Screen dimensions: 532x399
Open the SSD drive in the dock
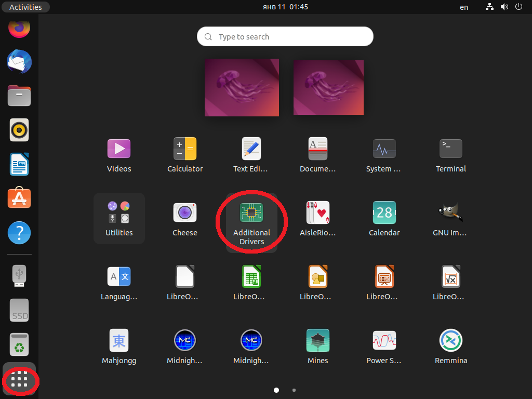19,310
